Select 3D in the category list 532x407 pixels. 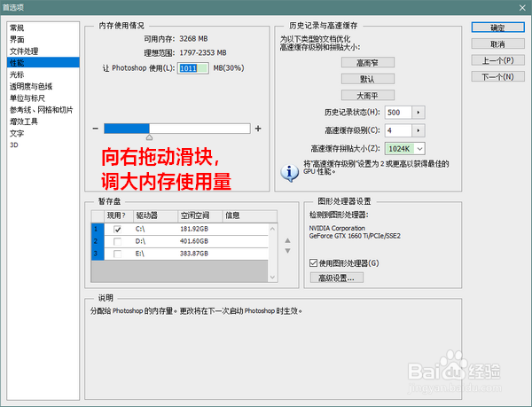click(x=43, y=145)
